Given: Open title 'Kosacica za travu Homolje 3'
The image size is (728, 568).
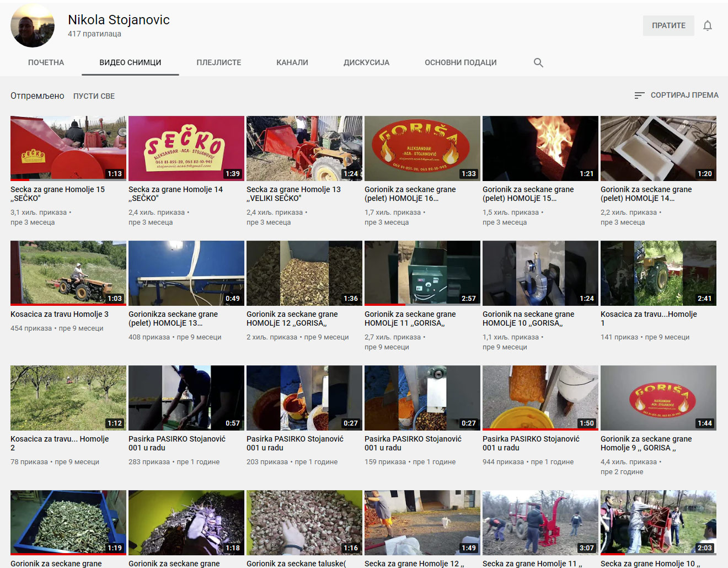Looking at the screenshot, I should click(60, 314).
